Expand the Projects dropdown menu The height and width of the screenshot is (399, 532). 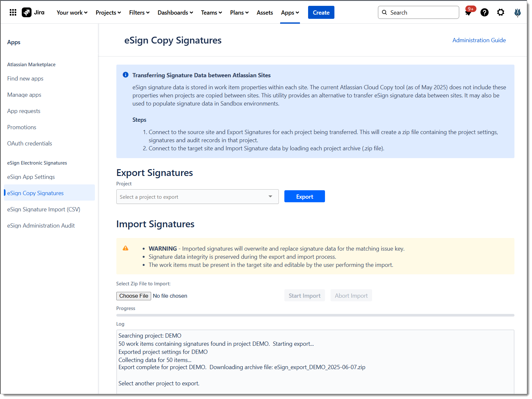click(x=108, y=13)
